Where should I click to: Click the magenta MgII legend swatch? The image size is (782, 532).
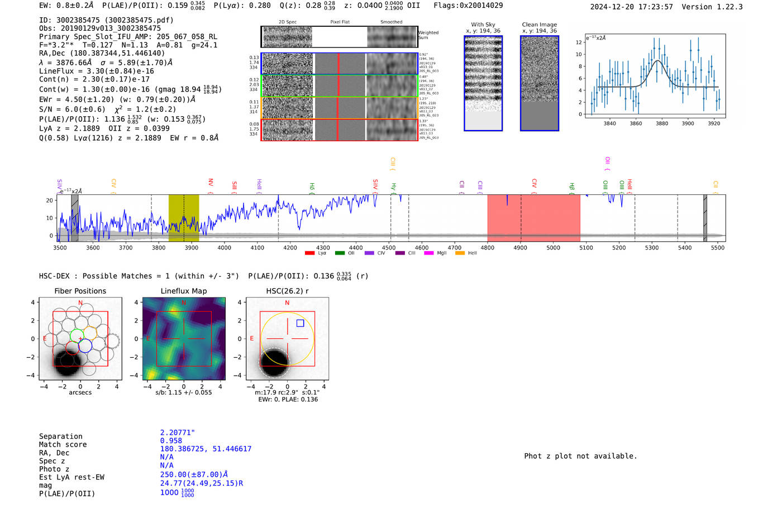pyautogui.click(x=429, y=253)
